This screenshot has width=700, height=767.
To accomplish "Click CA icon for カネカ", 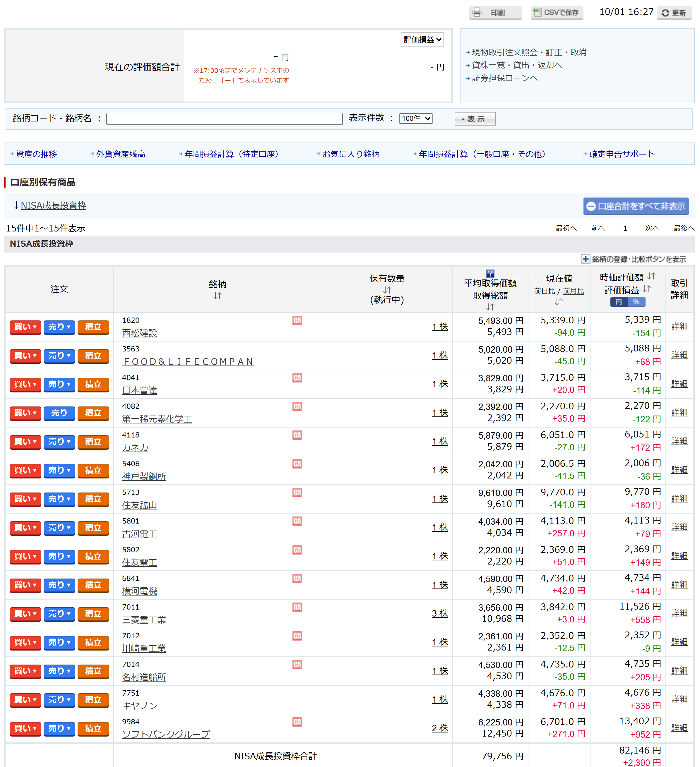I will coord(297,435).
